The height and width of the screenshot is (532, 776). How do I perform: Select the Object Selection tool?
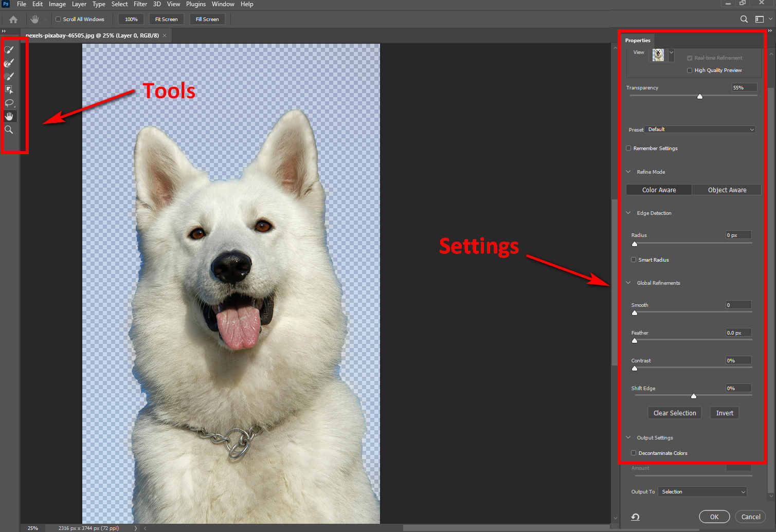9,90
